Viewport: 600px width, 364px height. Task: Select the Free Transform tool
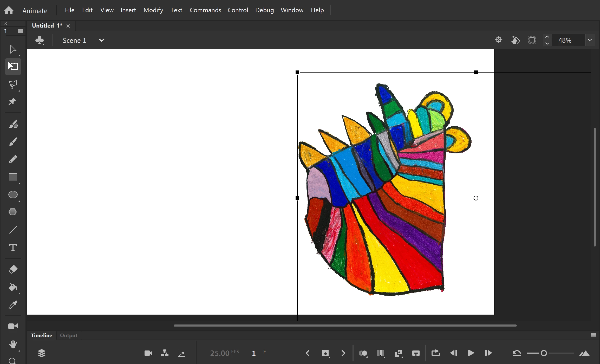point(13,66)
